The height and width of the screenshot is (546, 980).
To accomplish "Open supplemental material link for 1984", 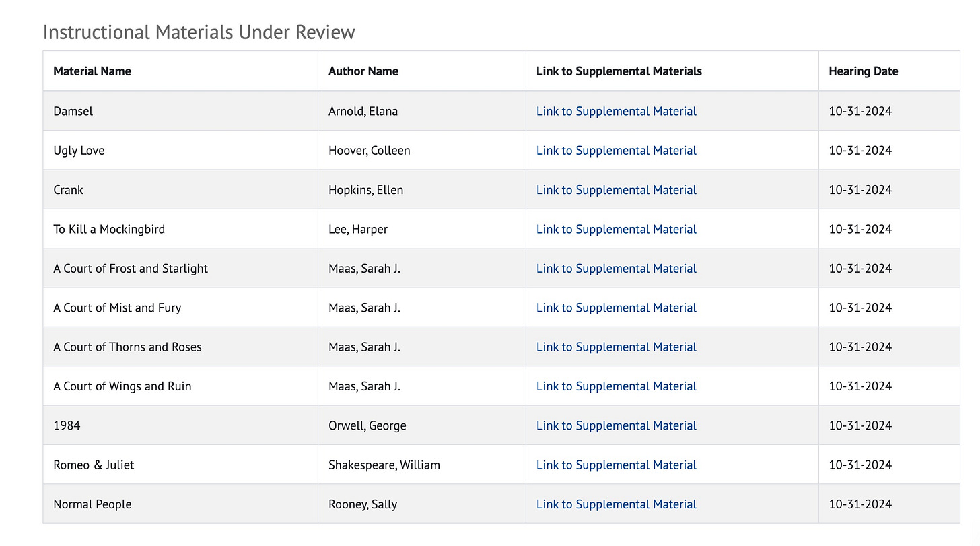I will 616,425.
